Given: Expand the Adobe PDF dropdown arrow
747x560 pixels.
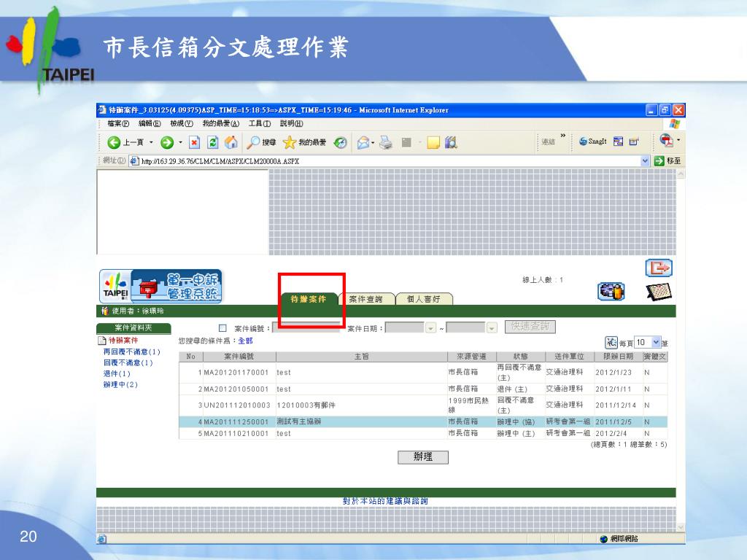Looking at the screenshot, I should 678,141.
